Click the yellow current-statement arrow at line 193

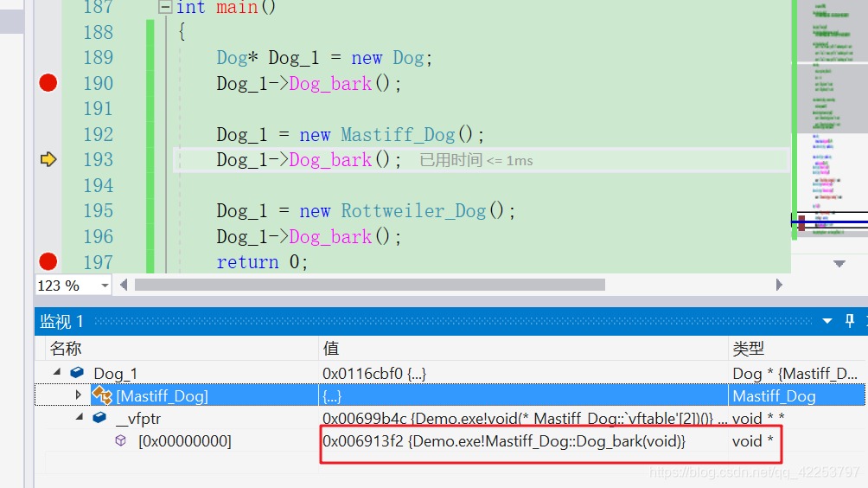[48, 159]
